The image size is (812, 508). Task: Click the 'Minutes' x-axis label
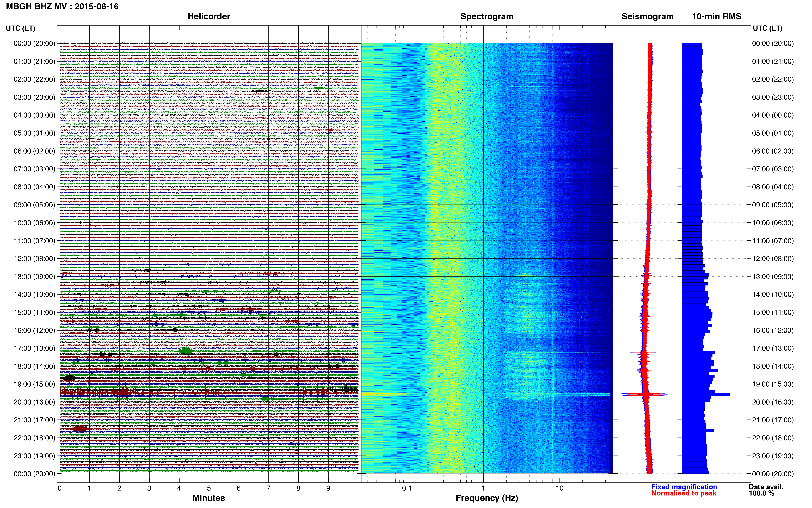209,498
